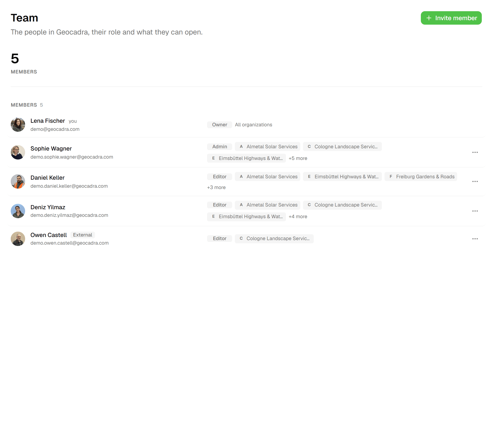Select Cologne Landscape chip in Owen Castell's row
493x448 pixels.
pos(274,238)
